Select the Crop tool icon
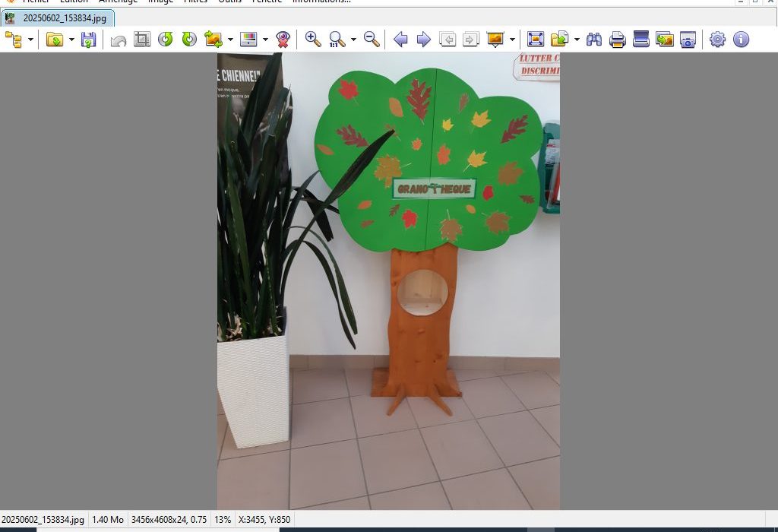The image size is (778, 532). tap(142, 40)
